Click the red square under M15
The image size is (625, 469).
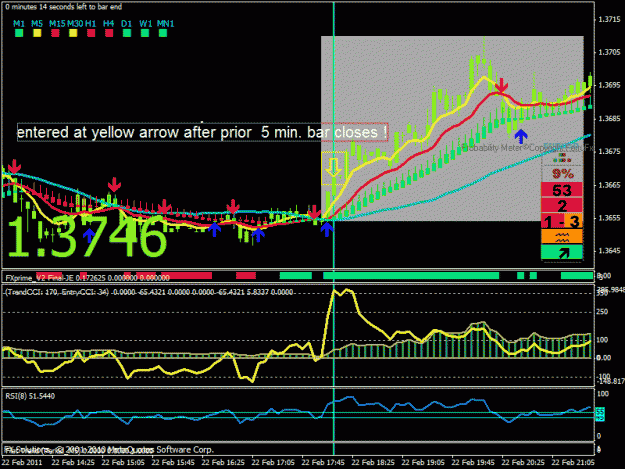click(55, 33)
